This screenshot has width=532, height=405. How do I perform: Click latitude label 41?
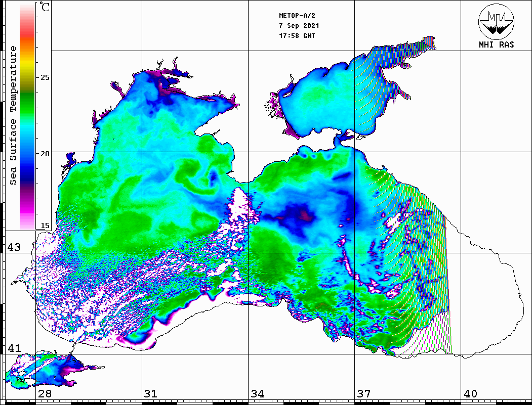[14, 348]
